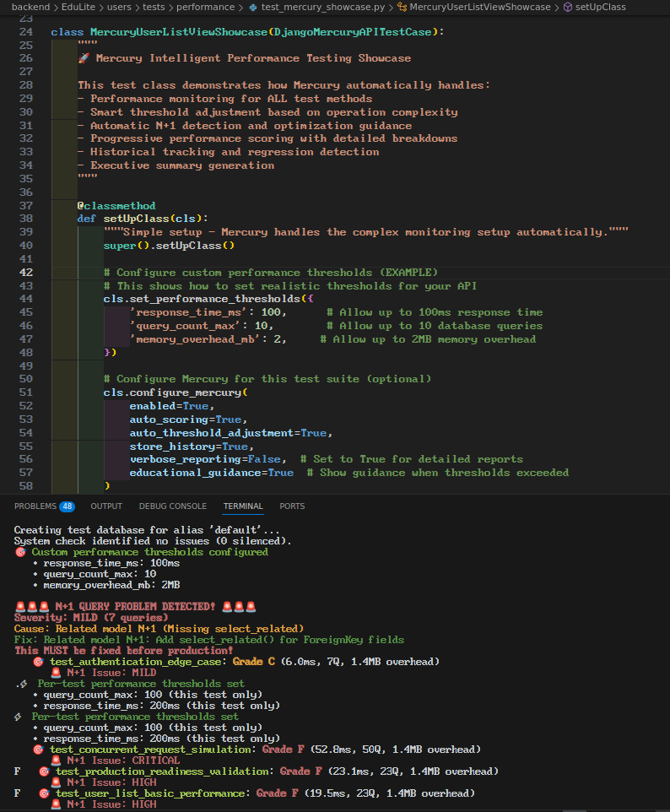Select MercuryUserListViewShowcase in breadcrumb
The height and width of the screenshot is (812, 670).
(x=480, y=8)
